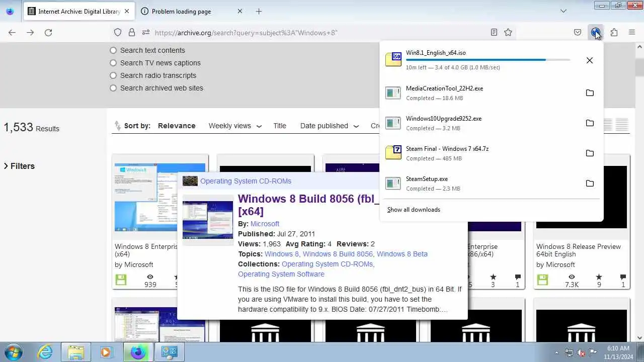This screenshot has height=362, width=644.
Task: Open the Extensions puzzle icon
Action: click(614, 32)
